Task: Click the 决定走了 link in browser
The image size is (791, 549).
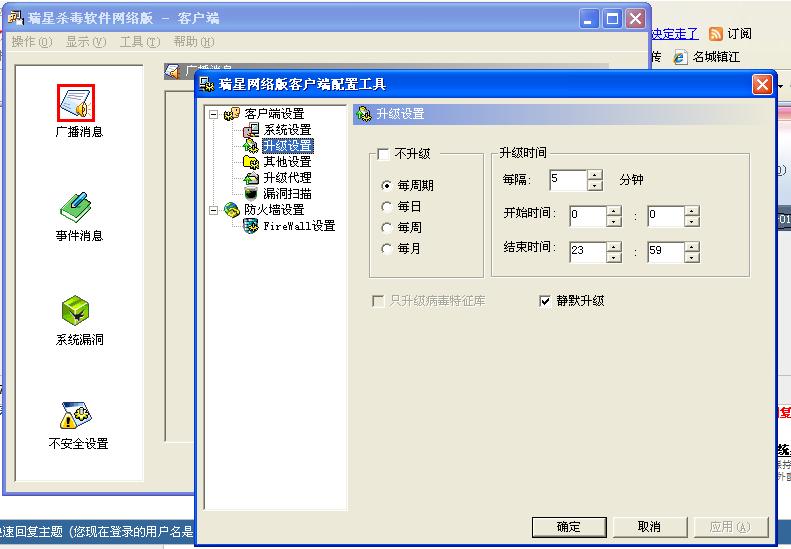Action: tap(675, 34)
